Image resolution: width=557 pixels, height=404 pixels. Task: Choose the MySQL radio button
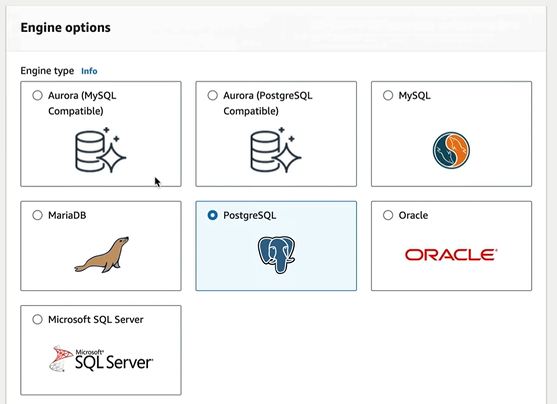[x=388, y=95]
